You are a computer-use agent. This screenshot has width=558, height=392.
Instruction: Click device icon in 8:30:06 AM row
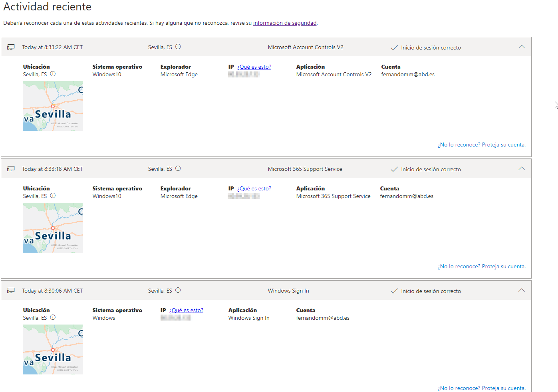click(11, 291)
